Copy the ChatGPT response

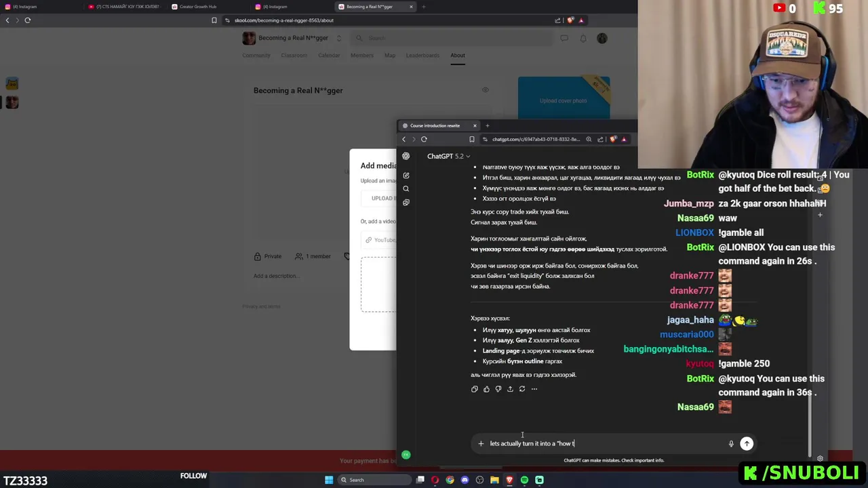[475, 389]
